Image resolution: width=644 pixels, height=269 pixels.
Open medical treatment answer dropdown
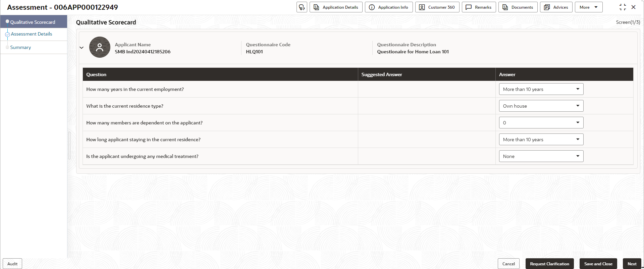pyautogui.click(x=541, y=156)
